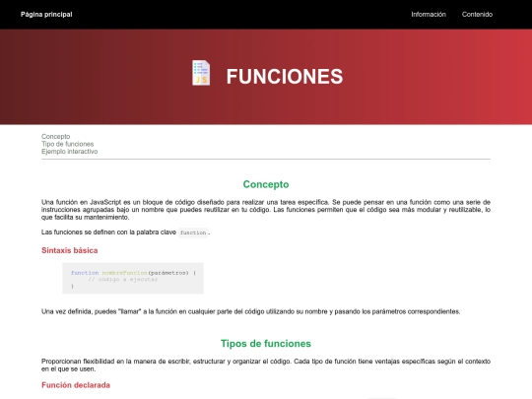Click paragraph starting 'Proporcionan flexibilidad'
This screenshot has height=399, width=532.
[266, 366]
